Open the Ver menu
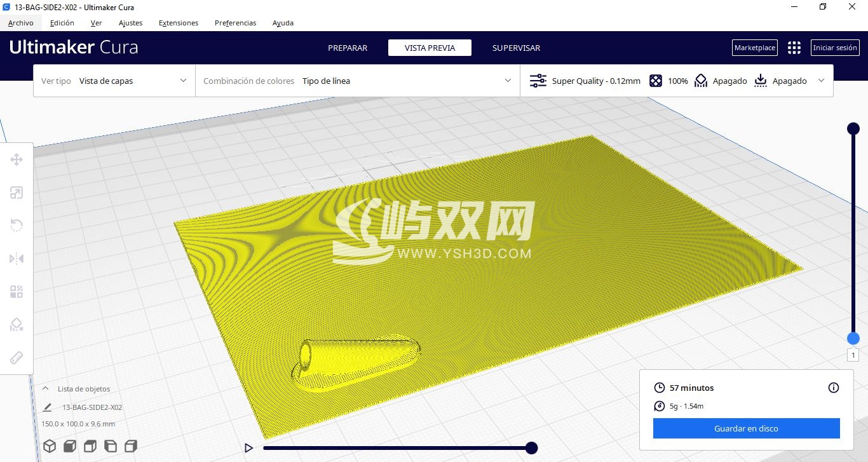The height and width of the screenshot is (462, 868). coord(97,23)
